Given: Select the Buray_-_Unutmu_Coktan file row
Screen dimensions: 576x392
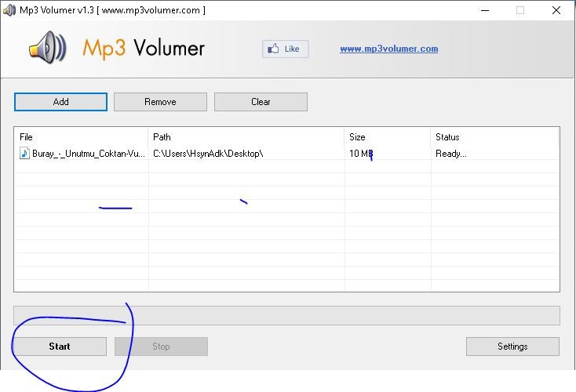Looking at the screenshot, I should click(286, 154).
